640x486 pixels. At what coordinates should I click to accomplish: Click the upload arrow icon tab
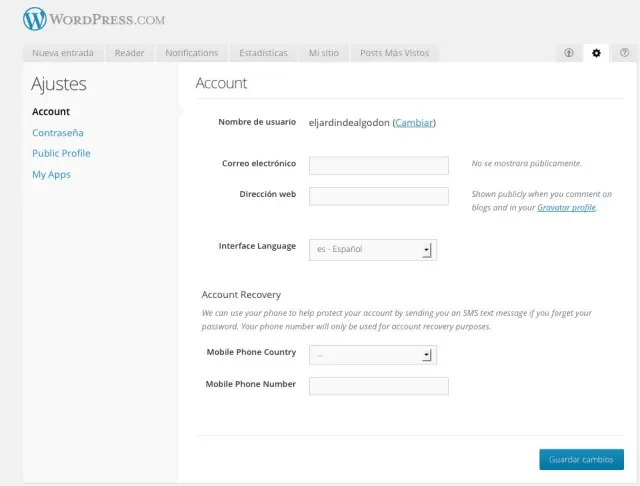click(569, 53)
